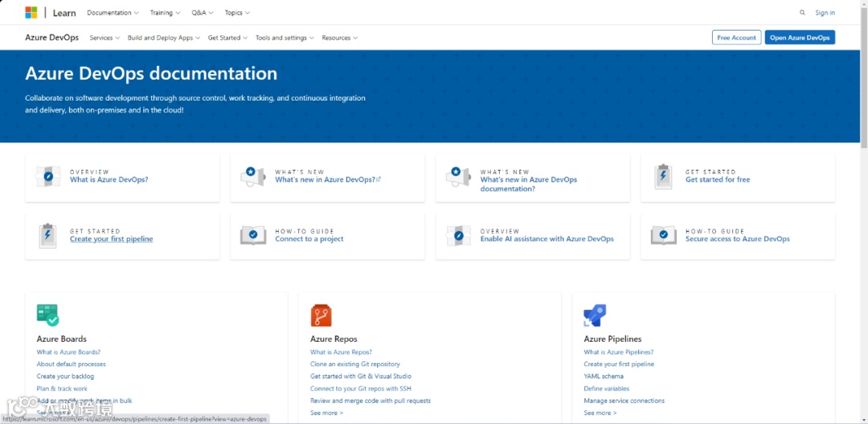The image size is (868, 424).
Task: Click the 'Get started for free' clipboard icon
Action: tap(662, 176)
